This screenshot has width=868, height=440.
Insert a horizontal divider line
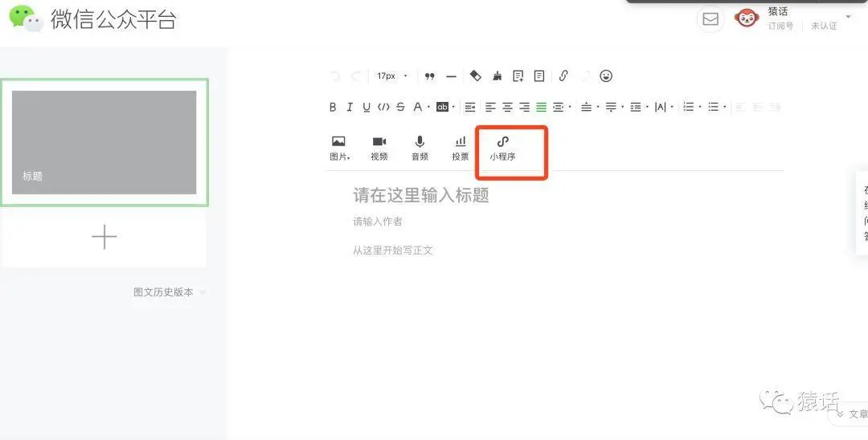[x=451, y=76]
